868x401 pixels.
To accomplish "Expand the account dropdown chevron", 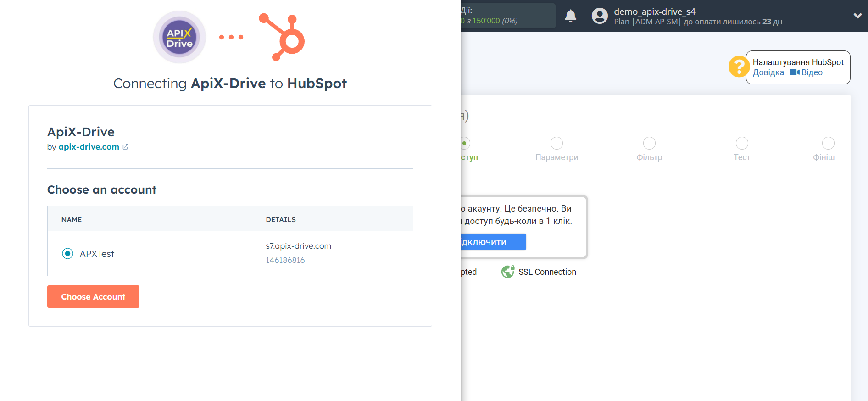I will [x=857, y=16].
